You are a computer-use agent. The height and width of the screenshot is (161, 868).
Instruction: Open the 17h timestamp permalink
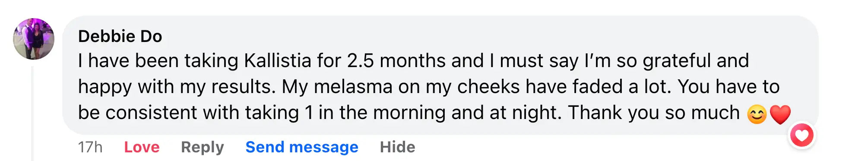pyautogui.click(x=90, y=147)
